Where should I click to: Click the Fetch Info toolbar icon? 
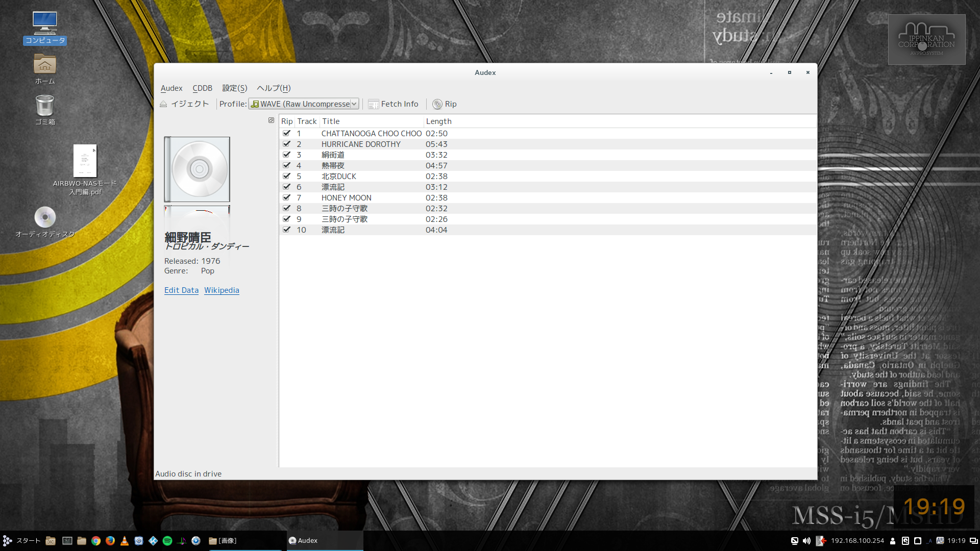(374, 104)
